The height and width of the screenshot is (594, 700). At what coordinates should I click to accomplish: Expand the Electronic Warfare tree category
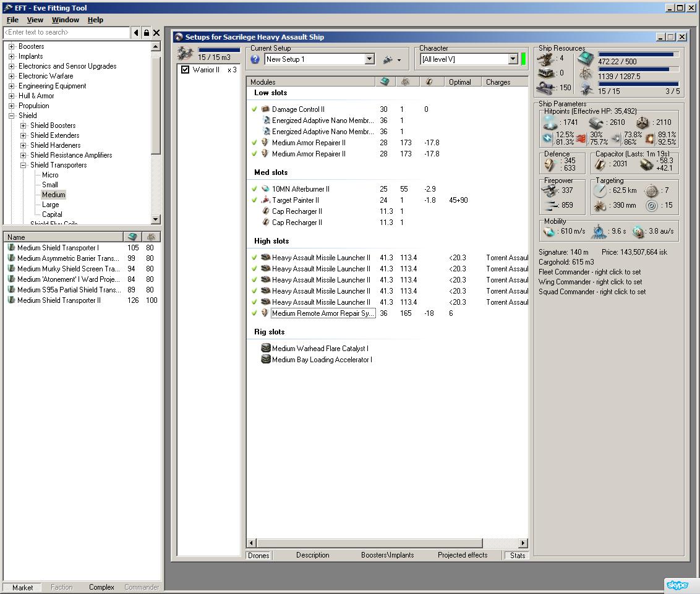pyautogui.click(x=12, y=76)
